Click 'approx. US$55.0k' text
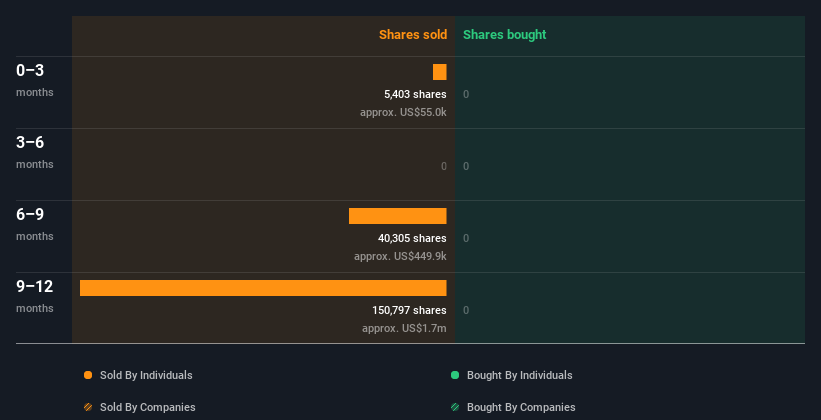 403,112
